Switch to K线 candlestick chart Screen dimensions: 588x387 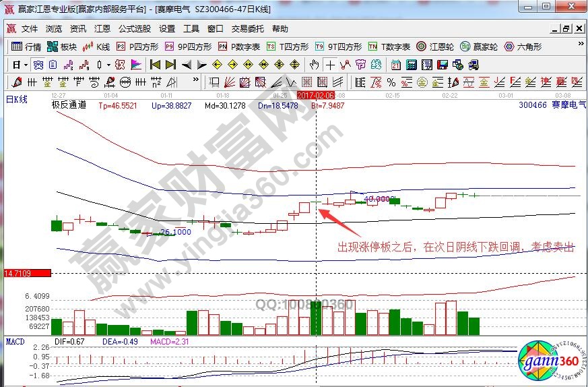(x=96, y=47)
